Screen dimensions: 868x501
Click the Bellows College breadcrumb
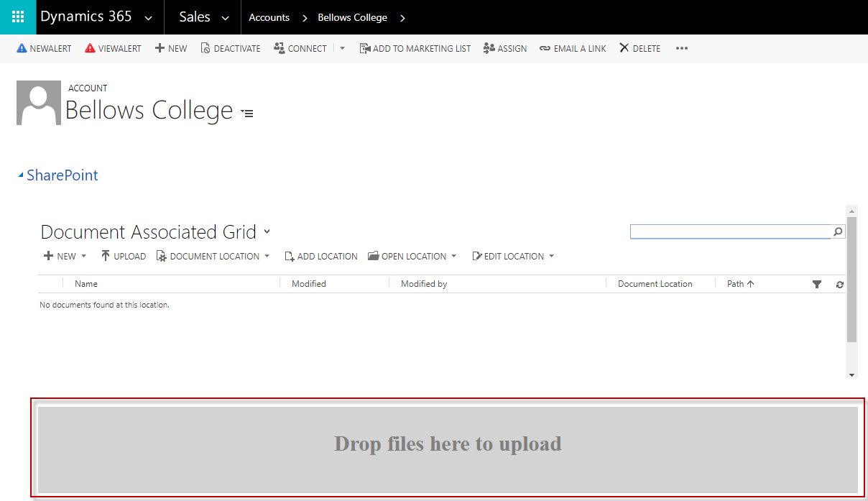pos(352,17)
